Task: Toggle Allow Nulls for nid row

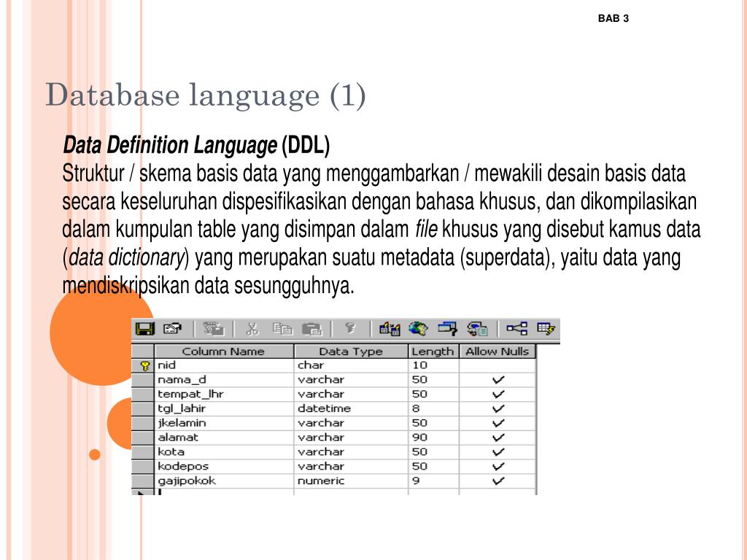Action: click(498, 365)
